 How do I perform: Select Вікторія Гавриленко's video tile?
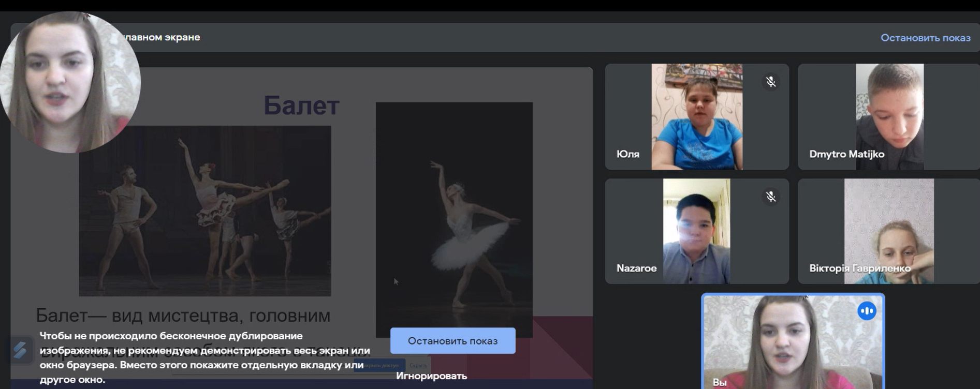pyautogui.click(x=889, y=231)
